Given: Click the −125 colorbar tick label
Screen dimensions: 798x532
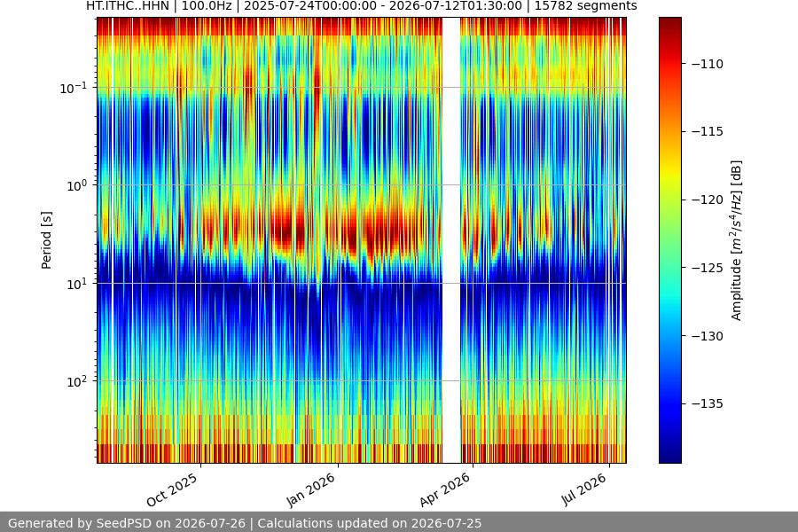Looking at the screenshot, I should click(708, 268).
